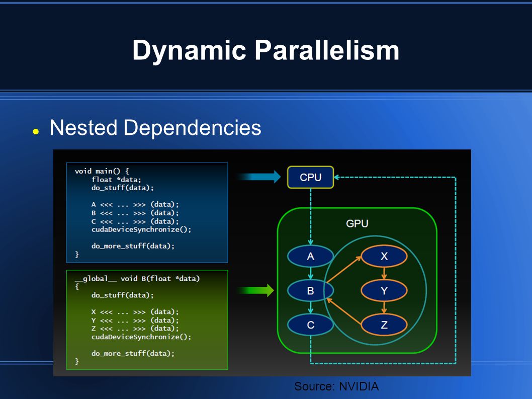This screenshot has height=399, width=532.
Task: Select child kernel node X
Action: [384, 256]
